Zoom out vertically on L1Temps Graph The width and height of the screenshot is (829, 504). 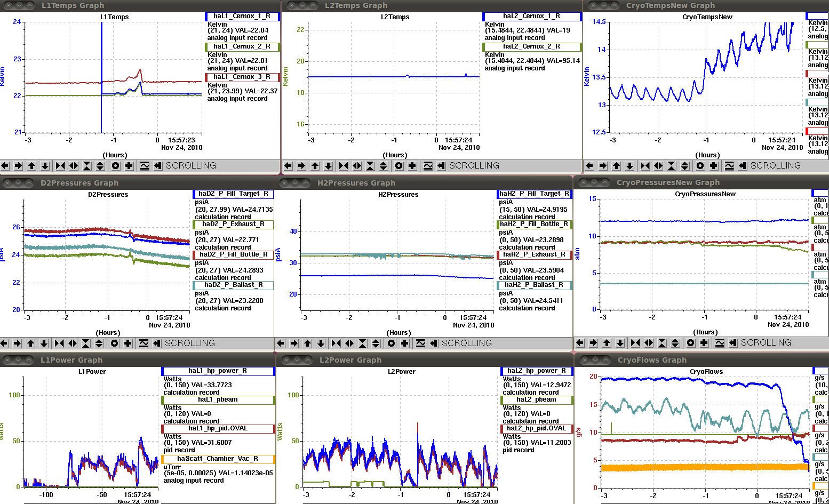(100, 166)
